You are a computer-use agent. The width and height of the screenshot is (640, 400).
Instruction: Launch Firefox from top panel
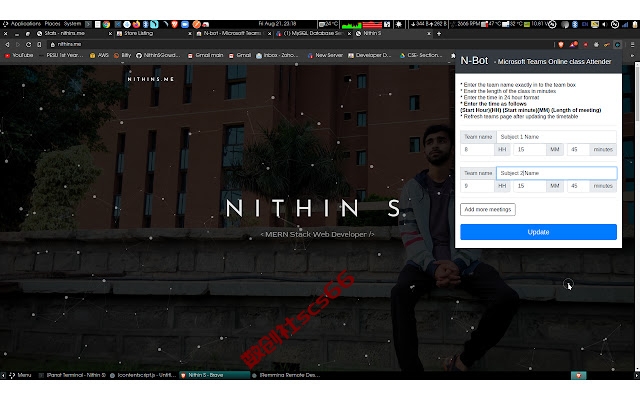tap(136, 24)
